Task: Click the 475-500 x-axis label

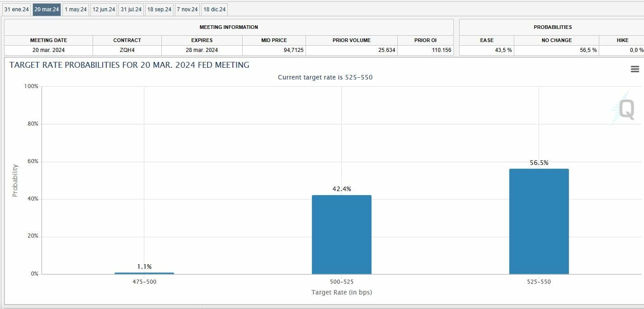Action: tap(144, 282)
